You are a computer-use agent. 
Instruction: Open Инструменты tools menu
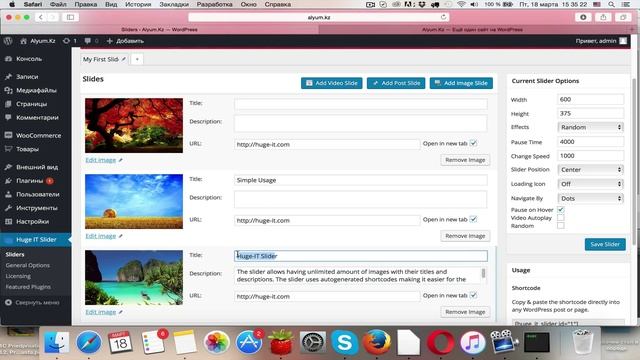click(36, 208)
